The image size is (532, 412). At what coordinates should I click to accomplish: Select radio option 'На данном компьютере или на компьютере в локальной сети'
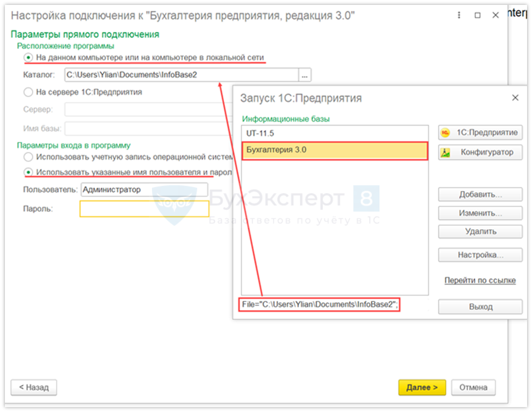pyautogui.click(x=28, y=58)
